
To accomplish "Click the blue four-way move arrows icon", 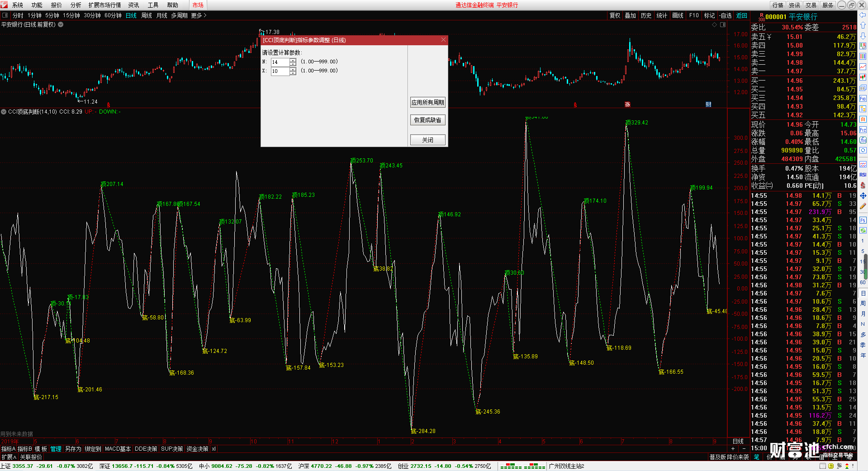I will click(863, 195).
